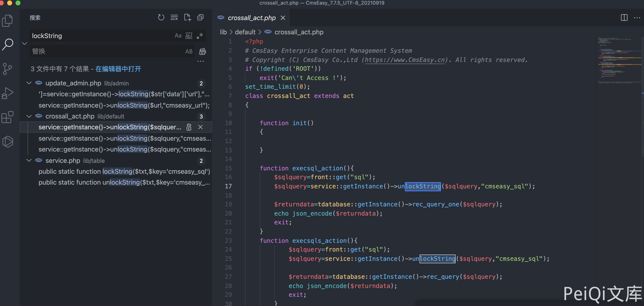The height and width of the screenshot is (306, 644).
Task: Toggle the replace field chevron
Action: [24, 44]
